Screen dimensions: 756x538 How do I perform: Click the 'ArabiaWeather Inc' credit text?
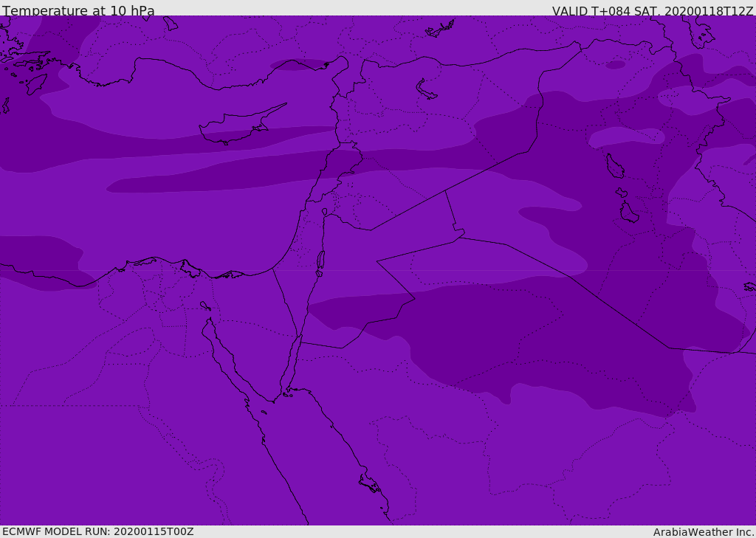click(x=703, y=532)
